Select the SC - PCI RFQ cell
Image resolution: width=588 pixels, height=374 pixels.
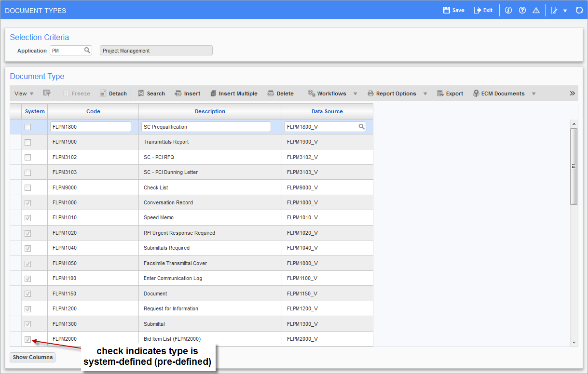click(x=210, y=157)
